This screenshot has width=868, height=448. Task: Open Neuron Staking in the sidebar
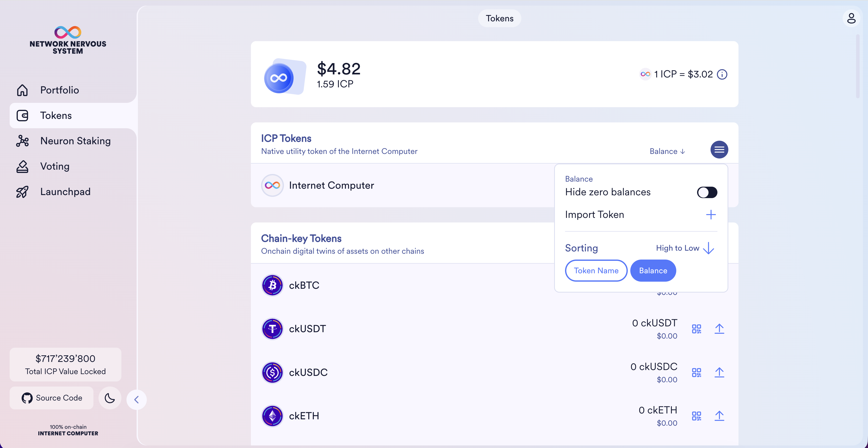[x=75, y=141]
